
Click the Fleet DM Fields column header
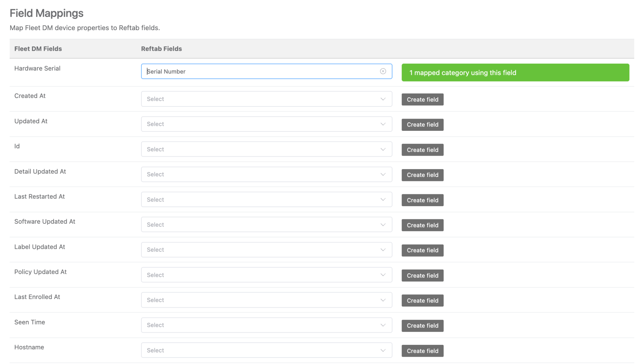38,49
